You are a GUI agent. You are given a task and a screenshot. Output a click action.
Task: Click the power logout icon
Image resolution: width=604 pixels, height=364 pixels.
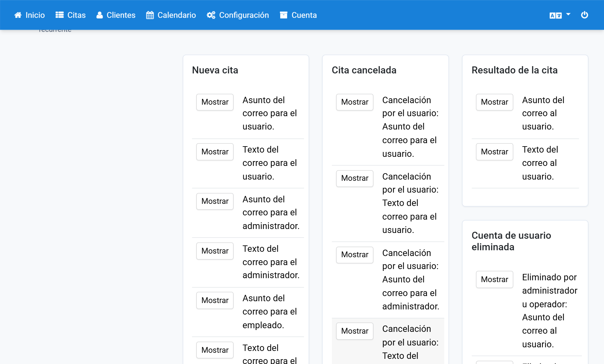pyautogui.click(x=585, y=15)
